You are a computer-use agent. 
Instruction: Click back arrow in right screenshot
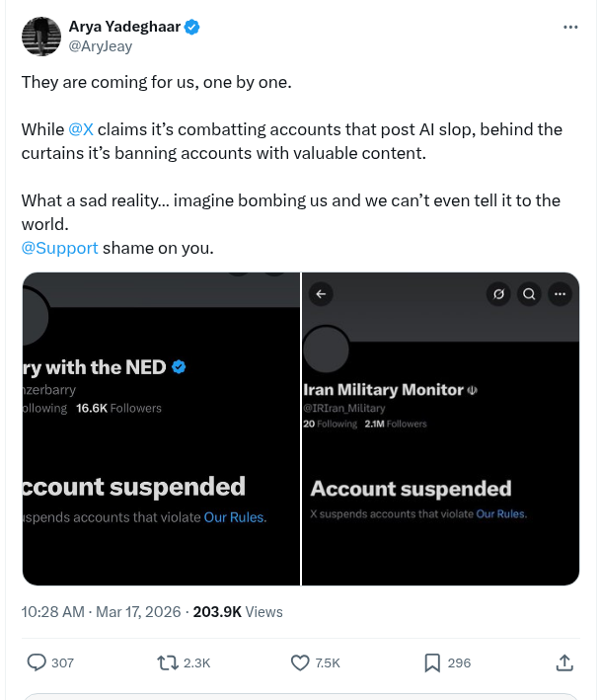(x=320, y=293)
